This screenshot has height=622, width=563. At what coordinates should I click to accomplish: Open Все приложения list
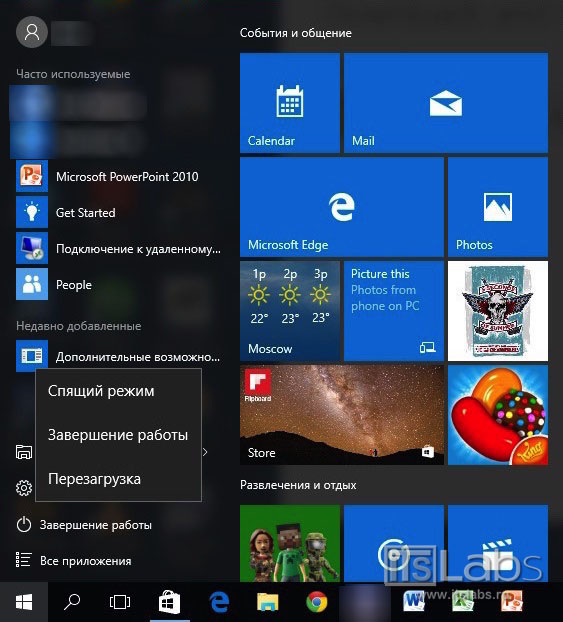(x=73, y=561)
